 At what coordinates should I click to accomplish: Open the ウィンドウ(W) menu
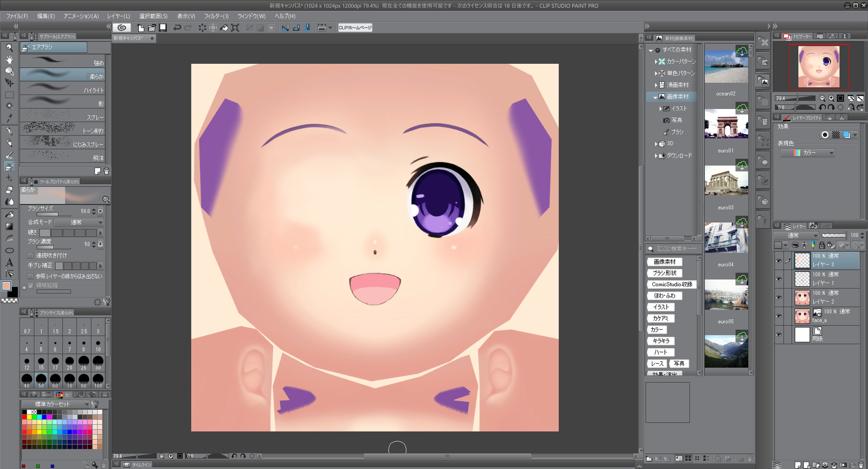point(251,16)
